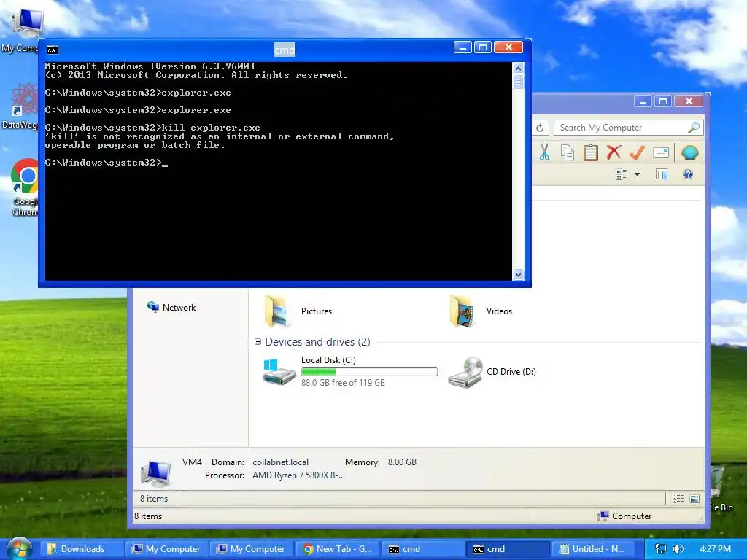
Task: Open Explorer help question mark icon
Action: click(687, 174)
